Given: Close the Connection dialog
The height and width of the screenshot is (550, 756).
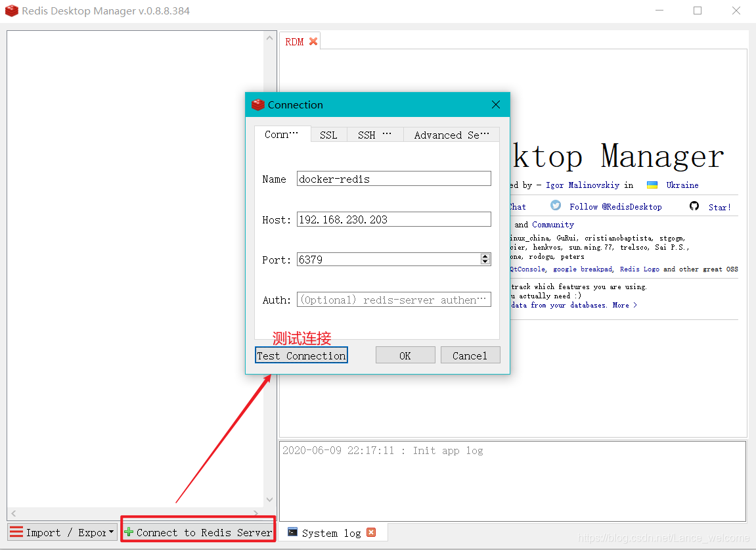Looking at the screenshot, I should pos(496,104).
